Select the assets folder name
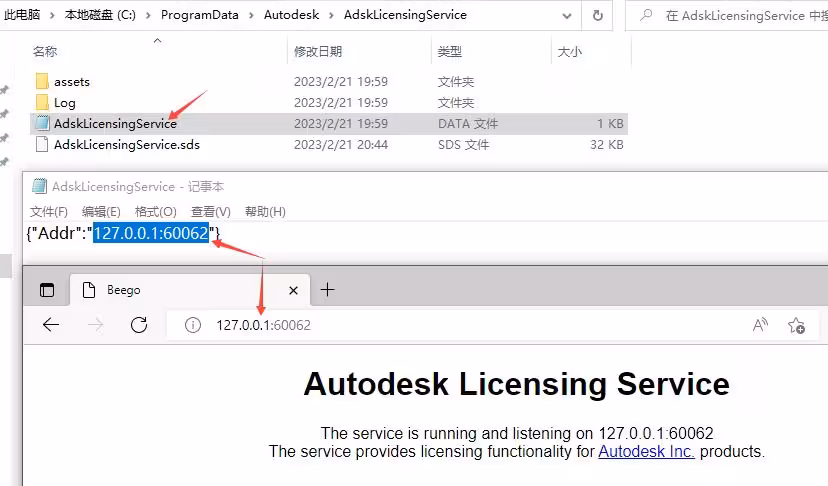Screen dimensions: 828x486 [x=72, y=82]
